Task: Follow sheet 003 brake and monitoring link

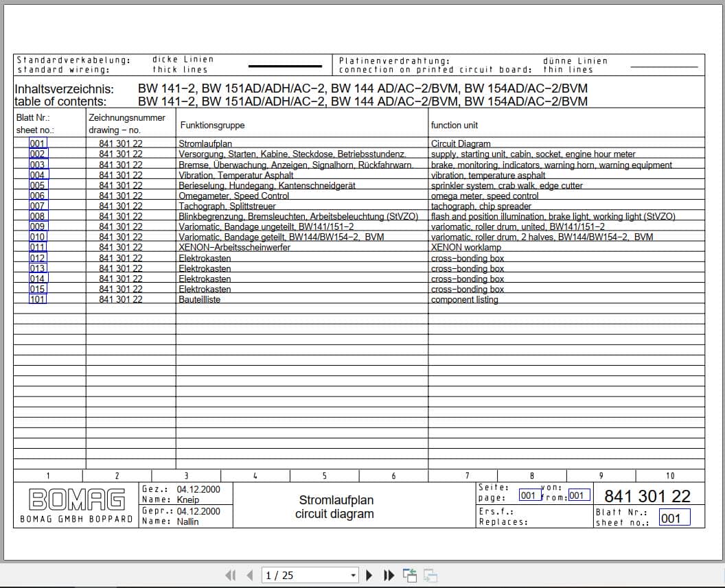Action: point(37,164)
